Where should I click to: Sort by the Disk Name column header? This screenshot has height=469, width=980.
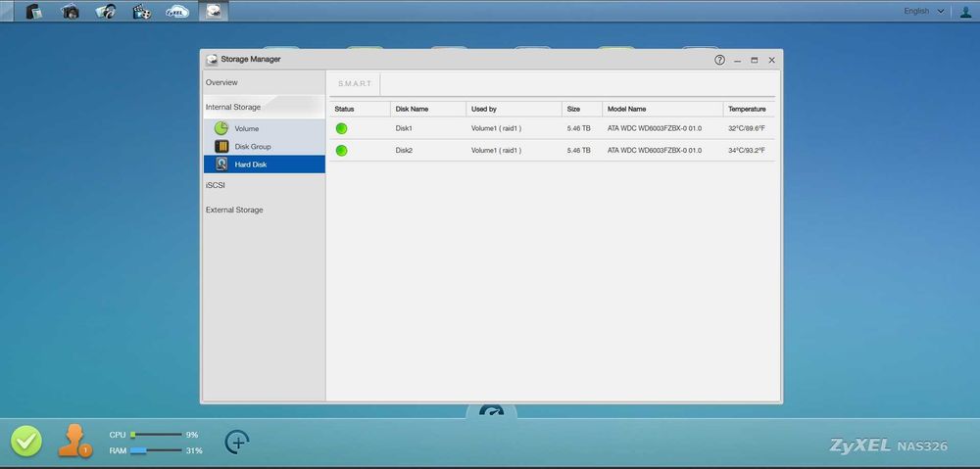[x=428, y=109]
